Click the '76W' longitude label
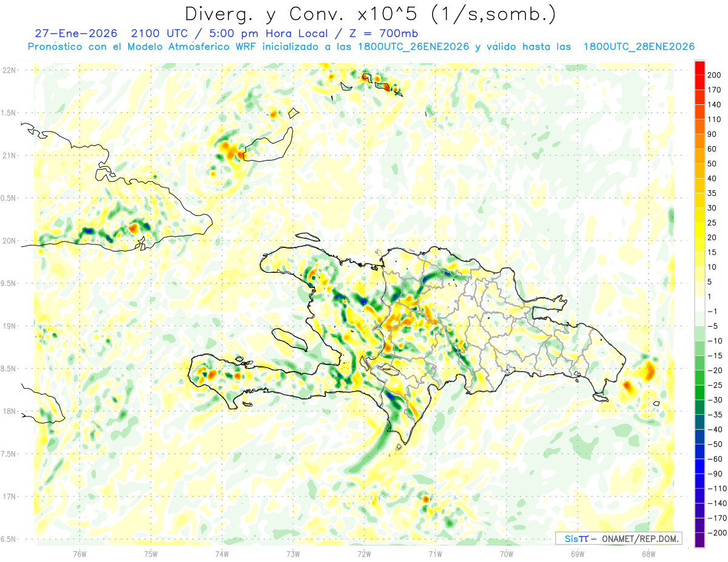728x562 pixels. pos(79,553)
